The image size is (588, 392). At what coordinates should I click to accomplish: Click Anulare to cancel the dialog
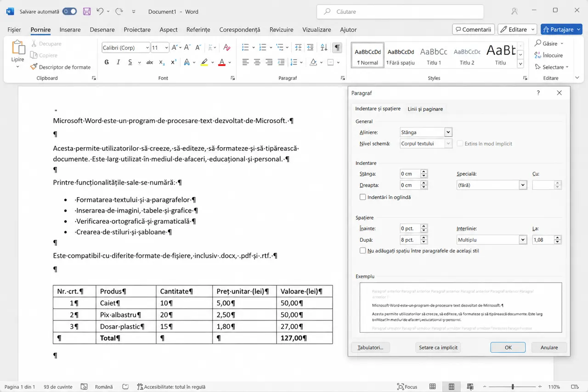(549, 347)
